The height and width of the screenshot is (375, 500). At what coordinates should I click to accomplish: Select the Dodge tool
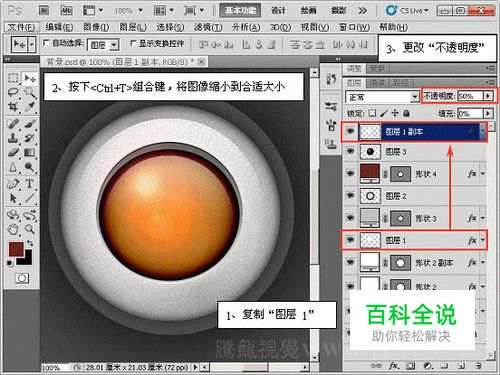click(x=30, y=167)
